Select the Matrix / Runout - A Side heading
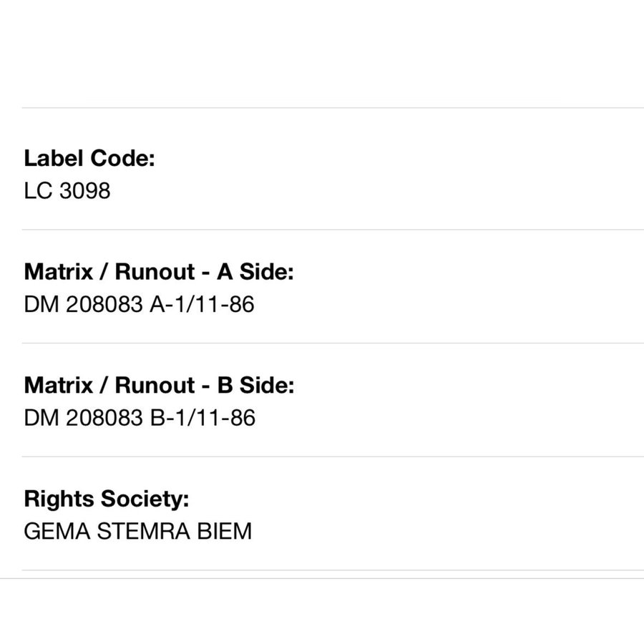 coord(159,272)
